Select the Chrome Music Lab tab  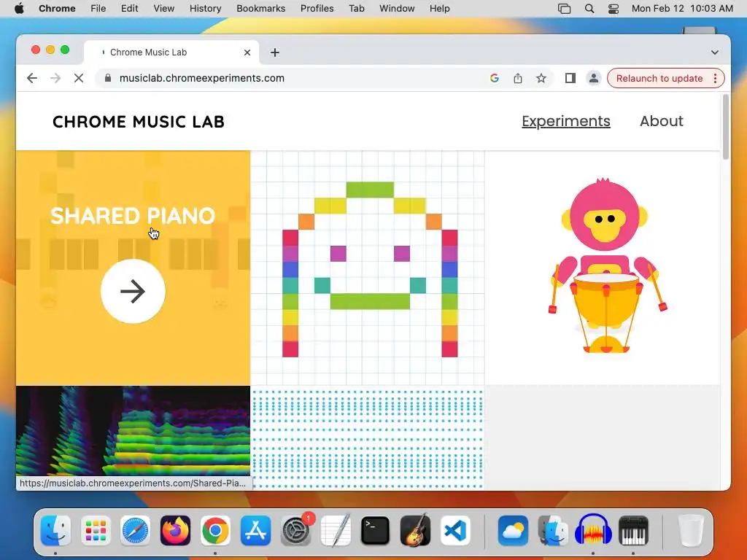point(171,52)
